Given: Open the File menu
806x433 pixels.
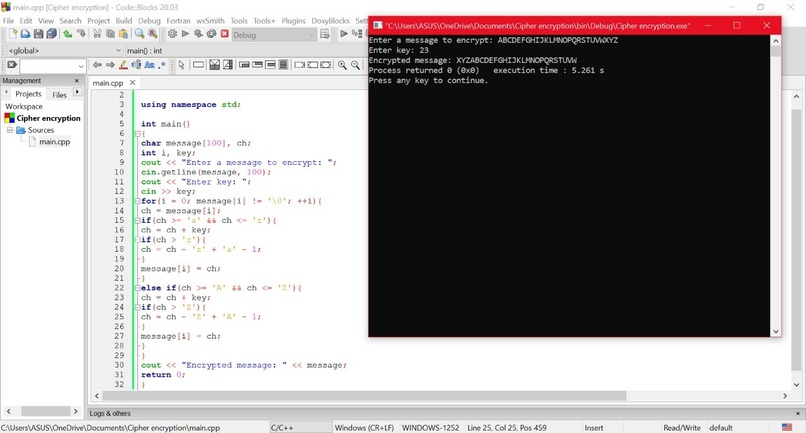Looking at the screenshot, I should (x=8, y=21).
